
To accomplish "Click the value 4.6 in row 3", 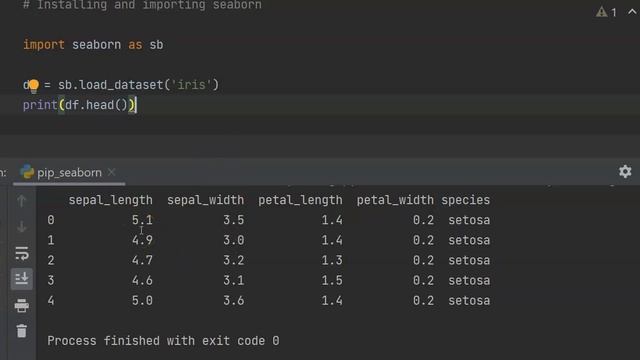I will coord(142,281).
